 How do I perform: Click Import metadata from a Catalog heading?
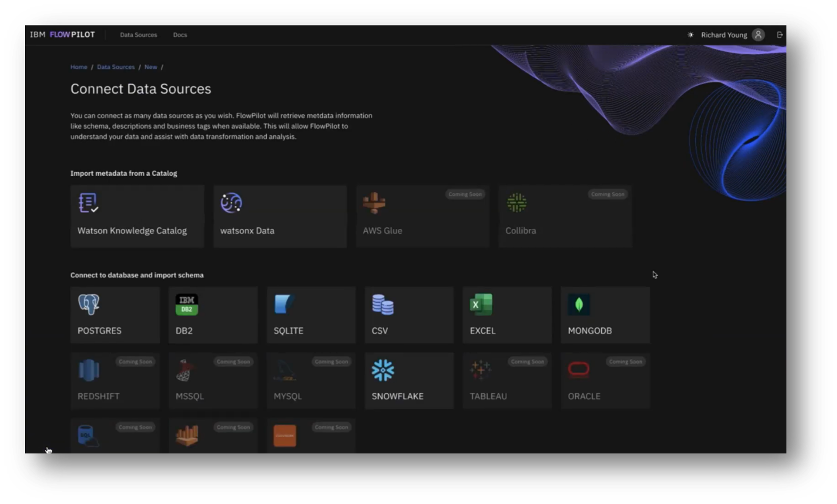(x=124, y=173)
